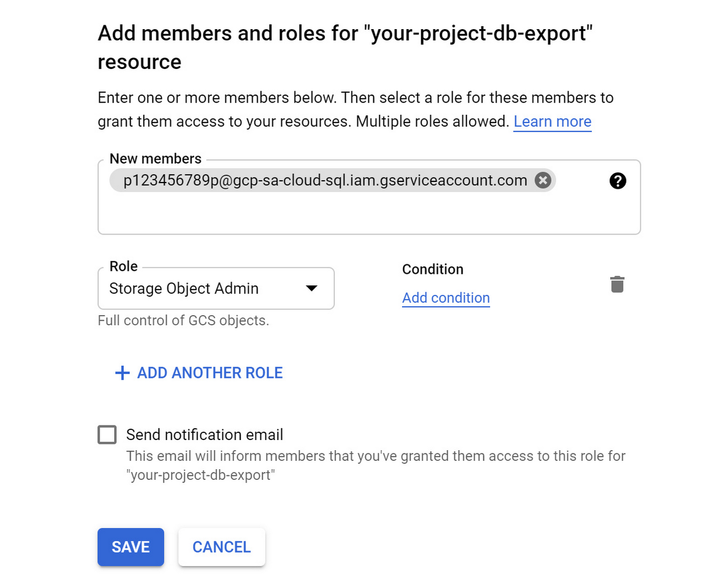728x575 pixels.
Task: Click the trash can icon next to Condition
Action: pyautogui.click(x=617, y=284)
